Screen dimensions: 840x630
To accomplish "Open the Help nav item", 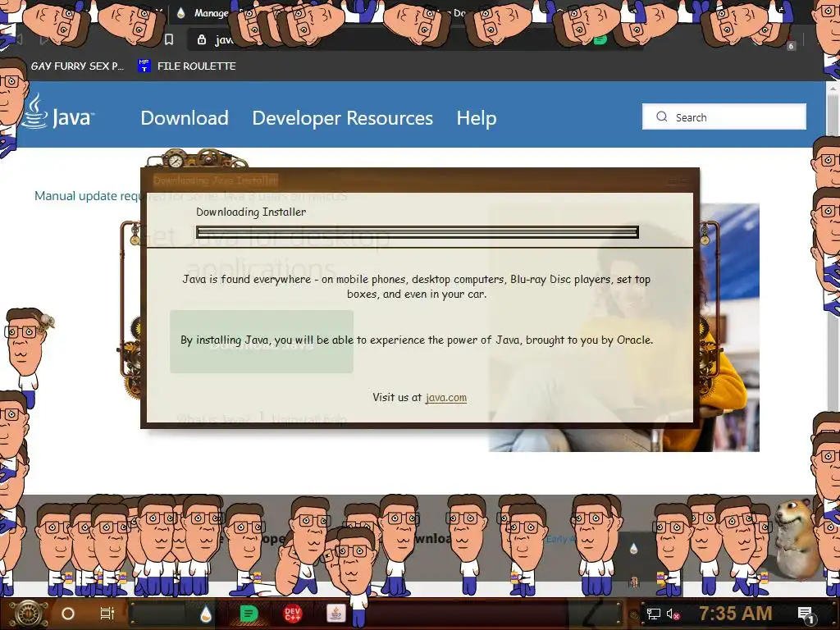I will point(477,118).
